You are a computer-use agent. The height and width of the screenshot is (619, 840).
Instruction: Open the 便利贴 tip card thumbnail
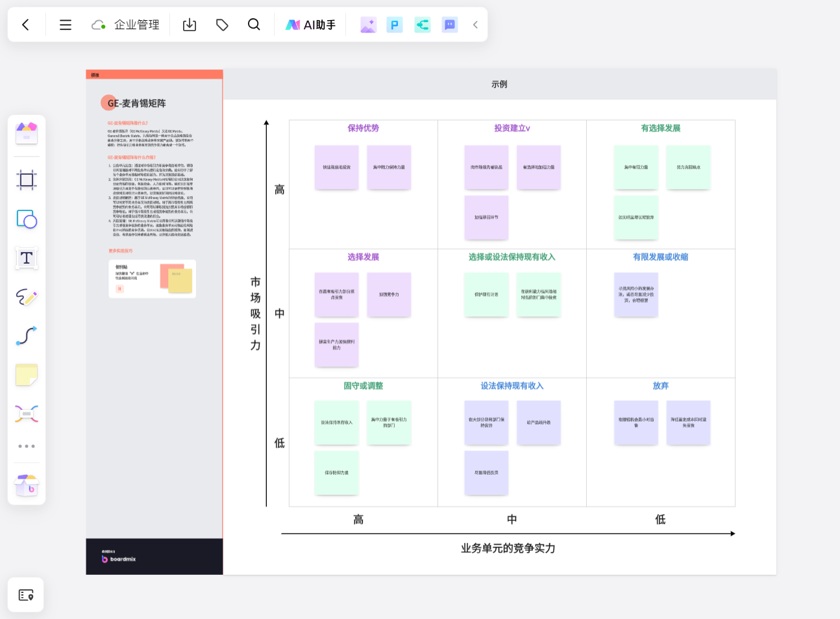[153, 279]
